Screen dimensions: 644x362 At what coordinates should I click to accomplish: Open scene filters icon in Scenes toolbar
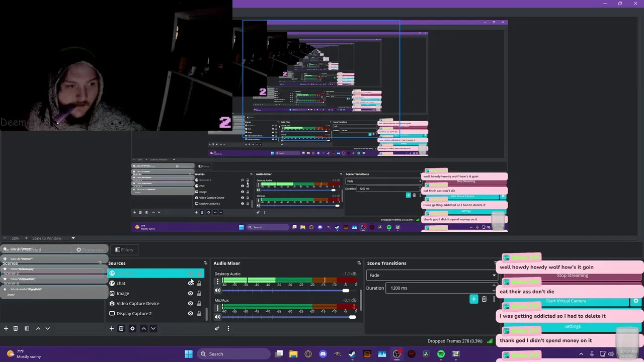coord(27,328)
